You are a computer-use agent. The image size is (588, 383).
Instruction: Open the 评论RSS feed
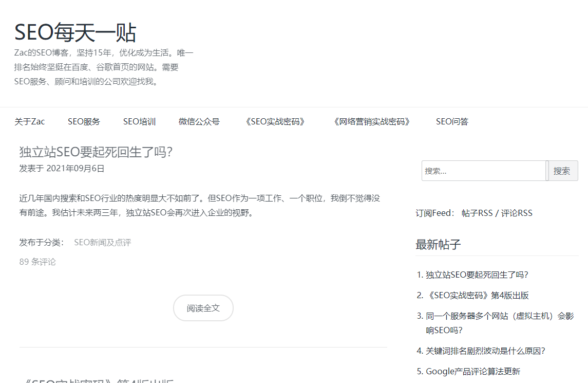(516, 212)
